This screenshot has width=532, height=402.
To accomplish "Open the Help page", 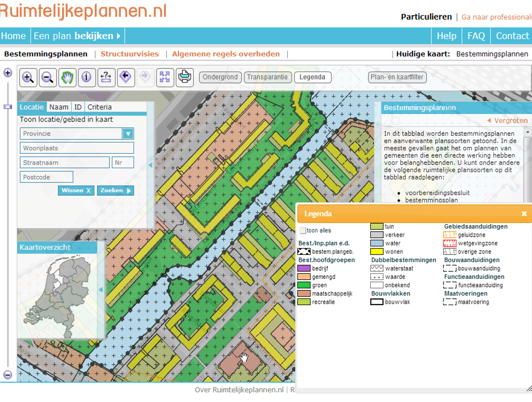I will click(x=446, y=36).
